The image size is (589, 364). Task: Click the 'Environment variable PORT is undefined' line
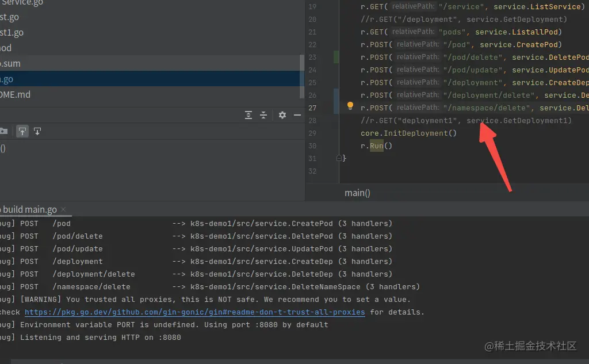coord(164,324)
